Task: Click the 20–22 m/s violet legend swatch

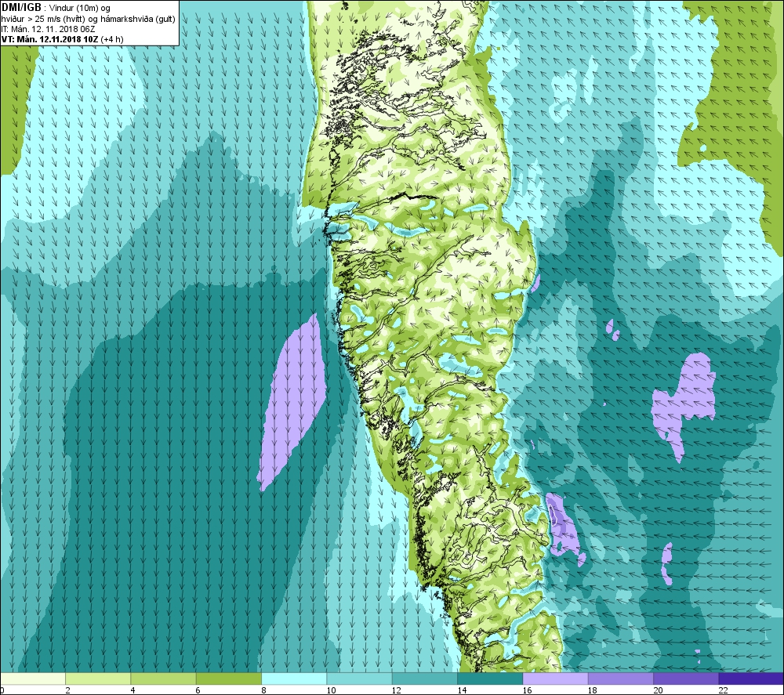Action: pos(686,679)
